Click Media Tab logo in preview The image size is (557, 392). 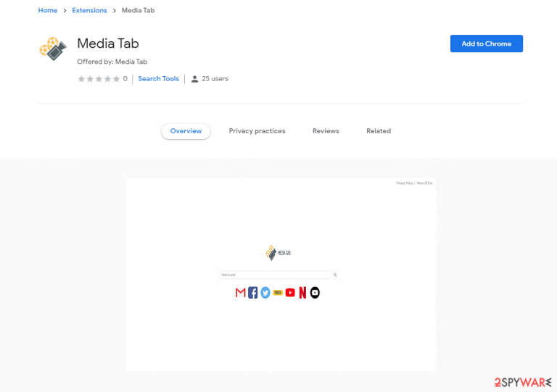[x=278, y=253]
